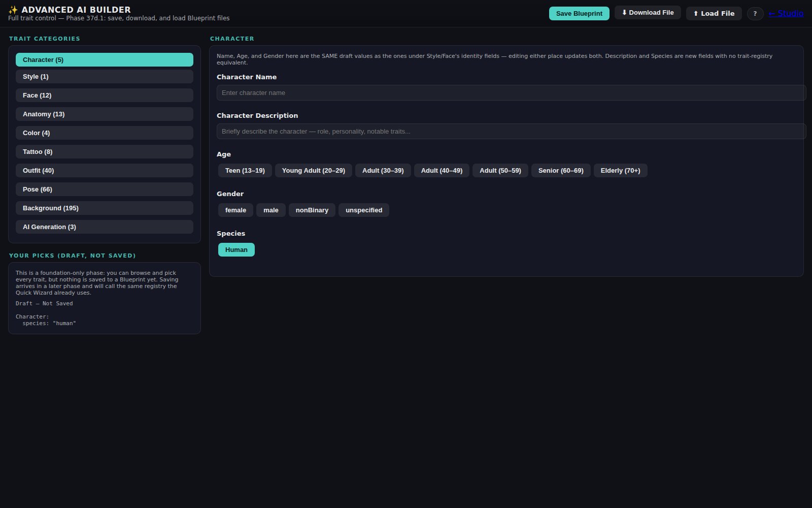The height and width of the screenshot is (508, 812).
Task: Switch to the Pose (66) category
Action: [x=105, y=189]
